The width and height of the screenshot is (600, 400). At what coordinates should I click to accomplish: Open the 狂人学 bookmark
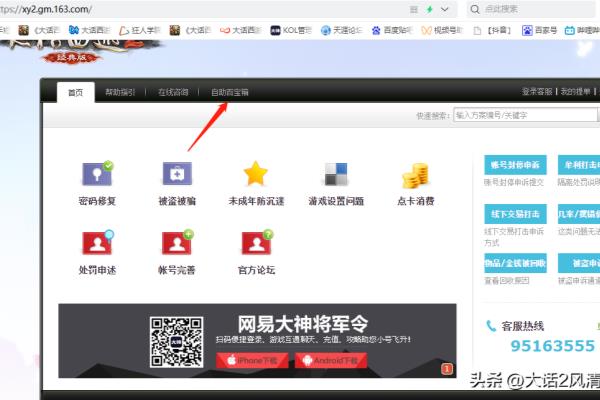140,30
